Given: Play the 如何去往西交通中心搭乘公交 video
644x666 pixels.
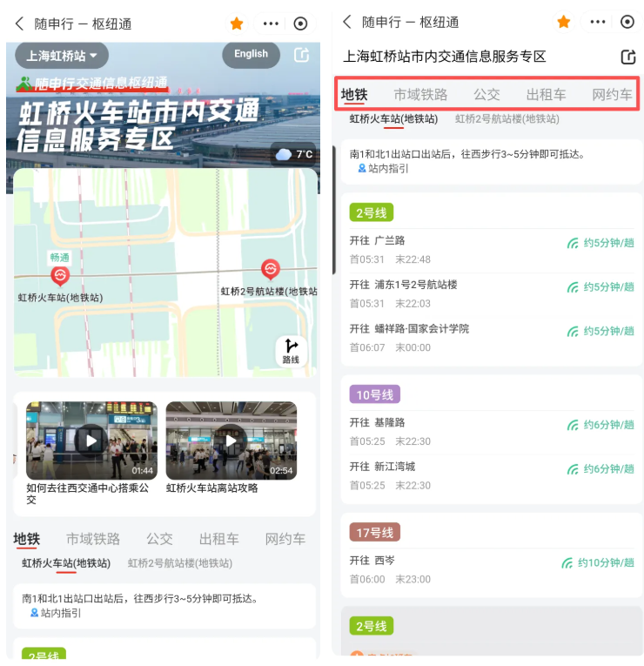Looking at the screenshot, I should pos(91,441).
